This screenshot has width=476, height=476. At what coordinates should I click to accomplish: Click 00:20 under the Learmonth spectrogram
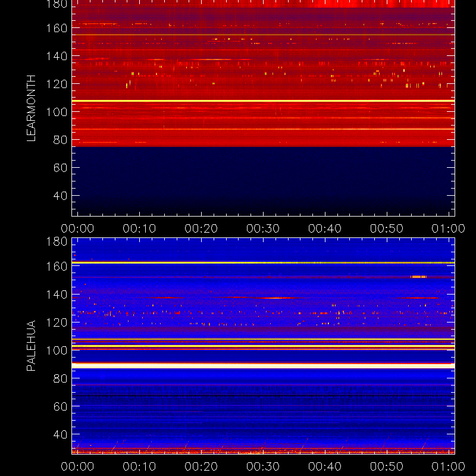201,228
